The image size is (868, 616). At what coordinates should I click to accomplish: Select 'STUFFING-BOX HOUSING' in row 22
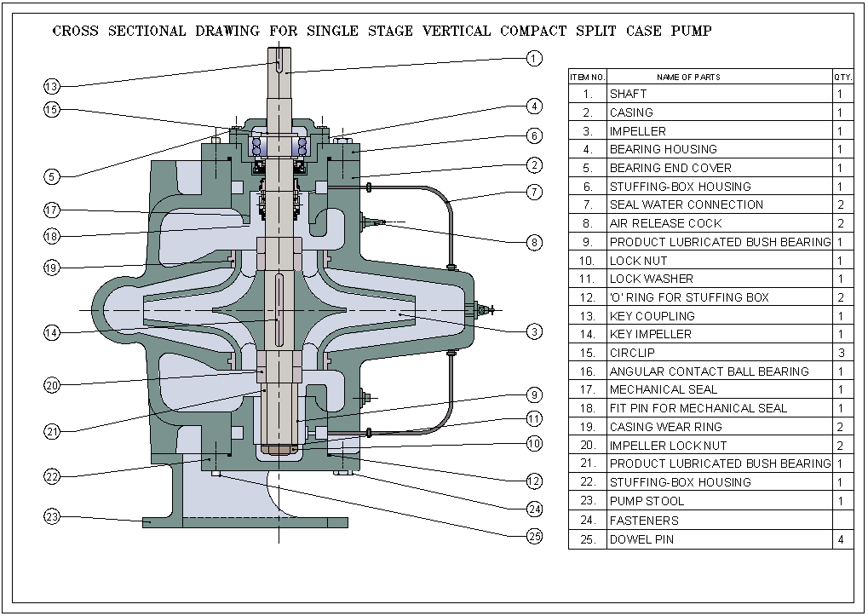681,482
